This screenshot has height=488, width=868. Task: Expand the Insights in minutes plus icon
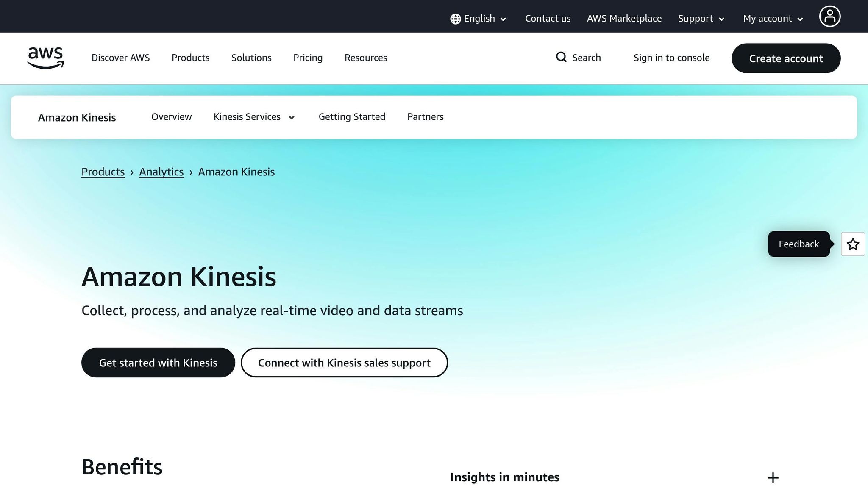[x=773, y=477]
